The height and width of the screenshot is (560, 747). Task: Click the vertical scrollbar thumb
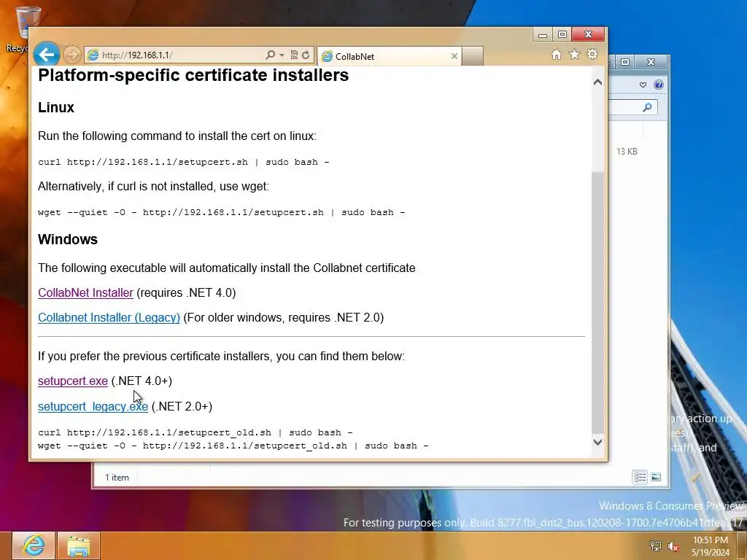click(597, 303)
